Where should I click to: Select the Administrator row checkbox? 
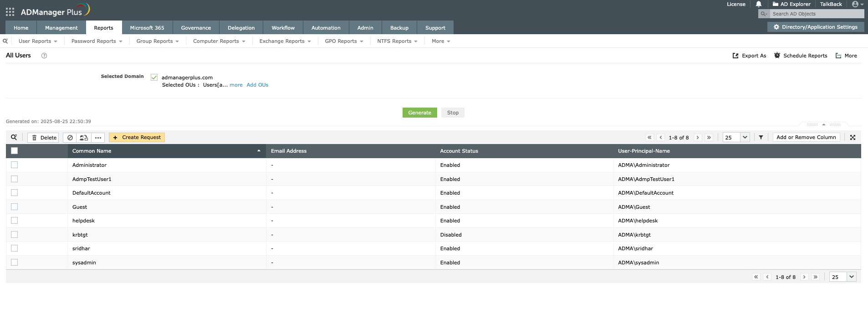tap(14, 165)
